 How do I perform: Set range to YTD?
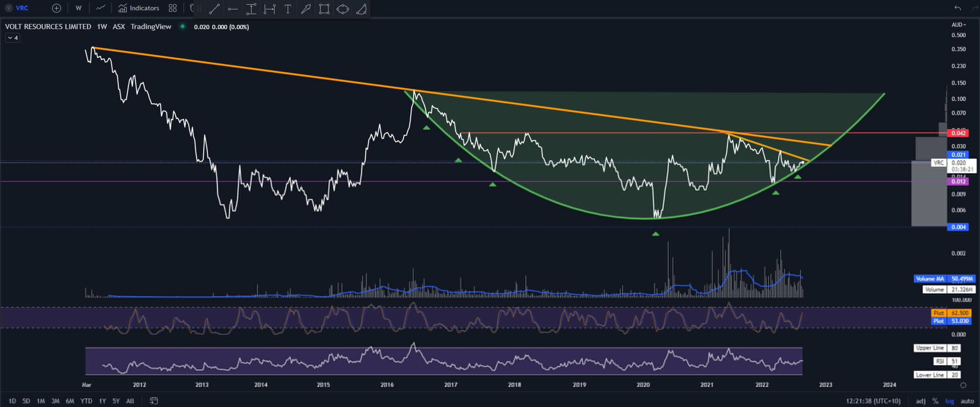coord(86,400)
